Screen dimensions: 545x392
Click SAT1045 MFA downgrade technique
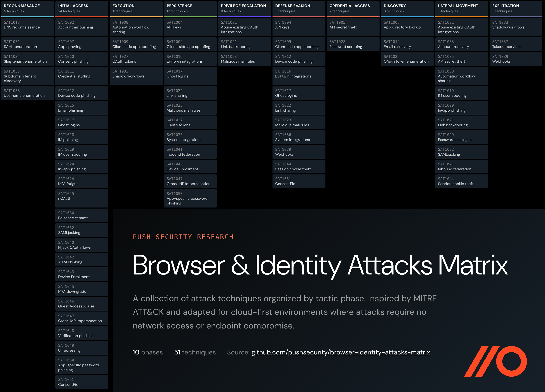coord(82,289)
